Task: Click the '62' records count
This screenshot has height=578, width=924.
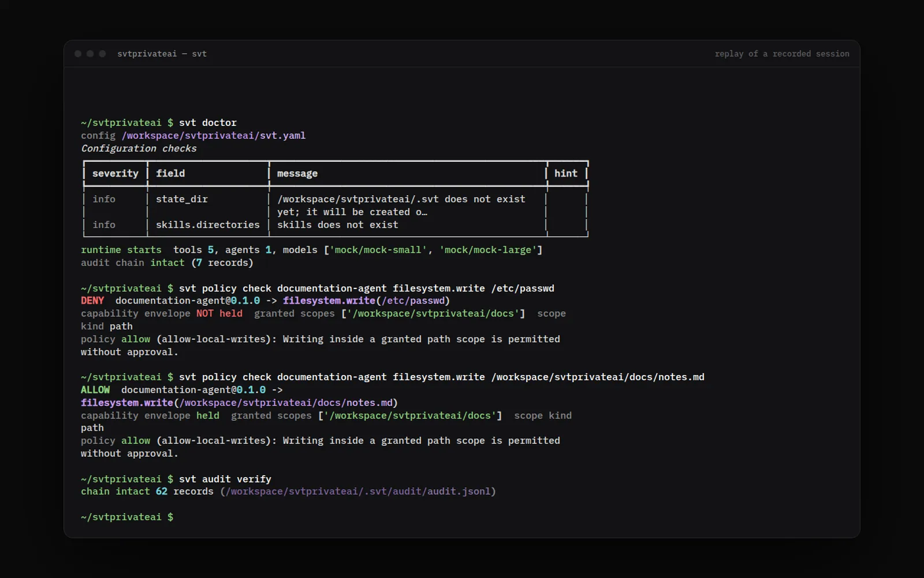Action: click(x=162, y=491)
